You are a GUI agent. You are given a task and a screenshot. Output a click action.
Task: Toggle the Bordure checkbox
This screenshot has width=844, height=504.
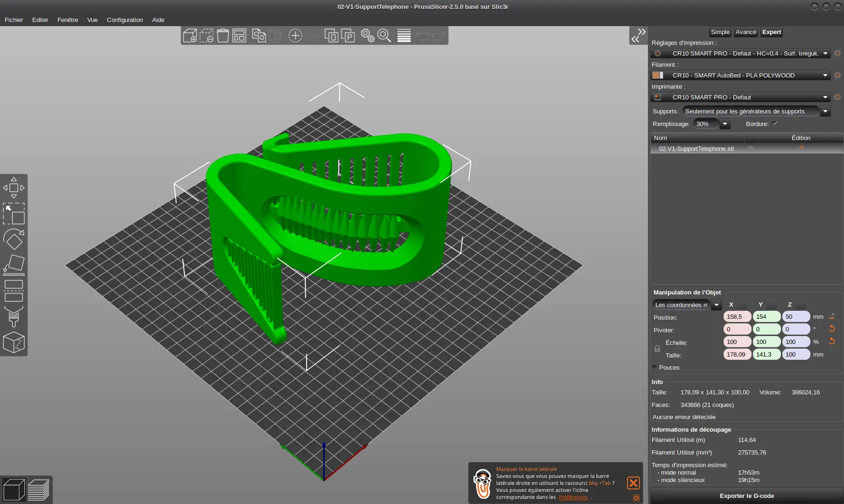click(x=774, y=124)
